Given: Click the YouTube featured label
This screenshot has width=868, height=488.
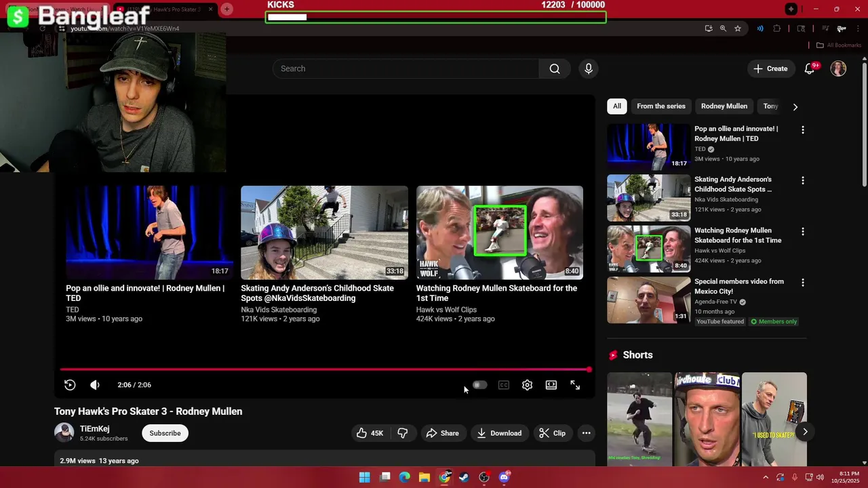Looking at the screenshot, I should [719, 321].
